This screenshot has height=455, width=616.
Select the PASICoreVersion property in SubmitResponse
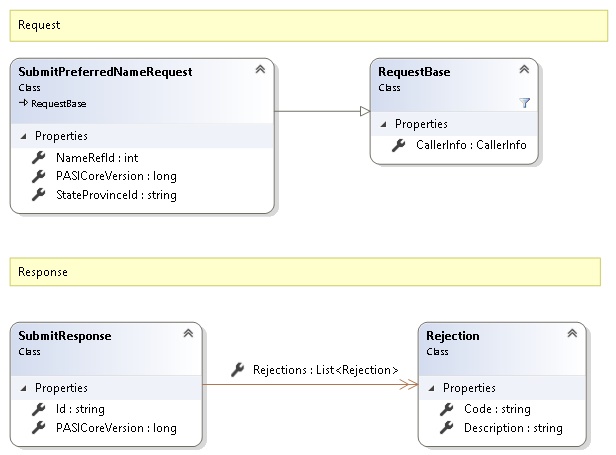[116, 428]
